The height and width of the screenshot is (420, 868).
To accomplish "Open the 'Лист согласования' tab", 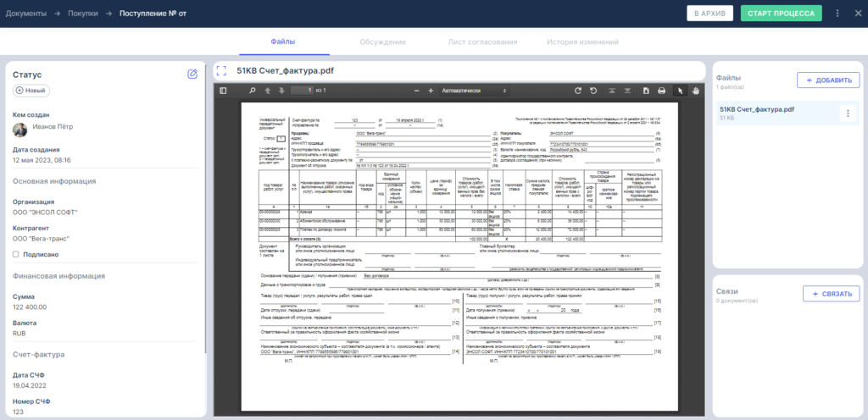I will [x=482, y=42].
